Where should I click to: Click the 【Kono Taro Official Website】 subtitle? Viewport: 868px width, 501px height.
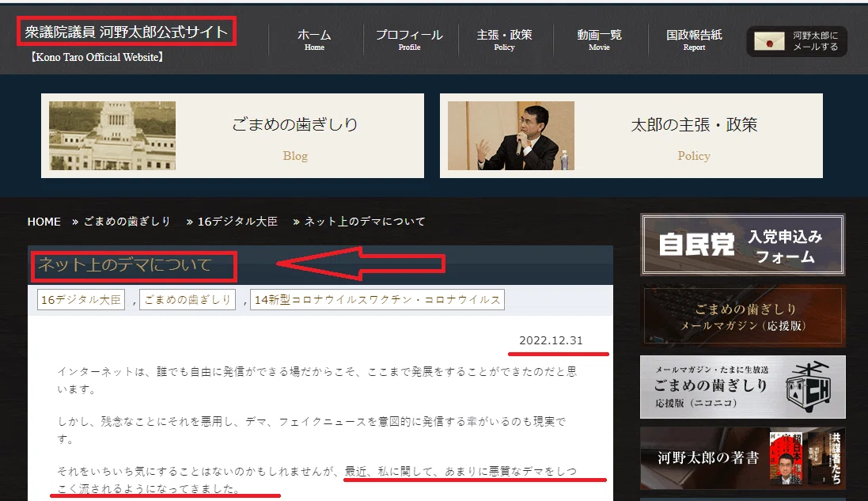[x=97, y=57]
